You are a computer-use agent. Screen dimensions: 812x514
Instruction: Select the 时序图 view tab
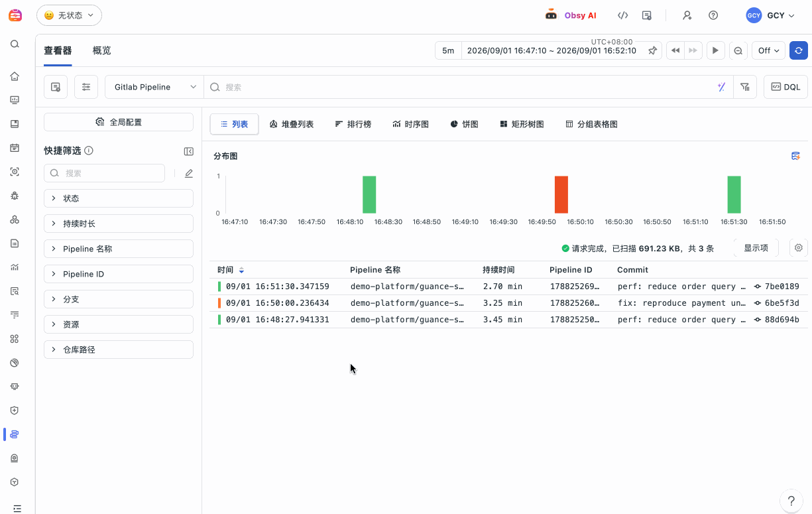click(411, 124)
